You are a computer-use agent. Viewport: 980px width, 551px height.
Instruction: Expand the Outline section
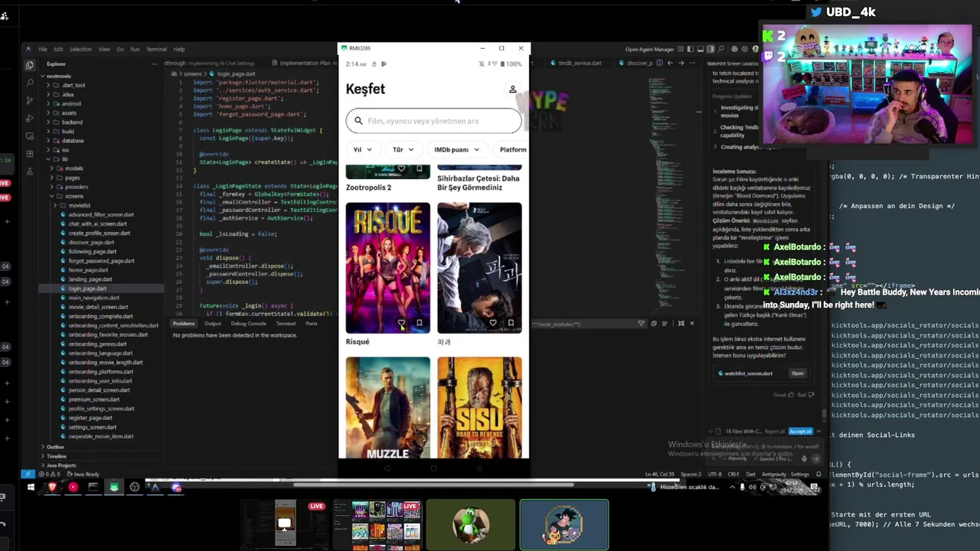(55, 447)
